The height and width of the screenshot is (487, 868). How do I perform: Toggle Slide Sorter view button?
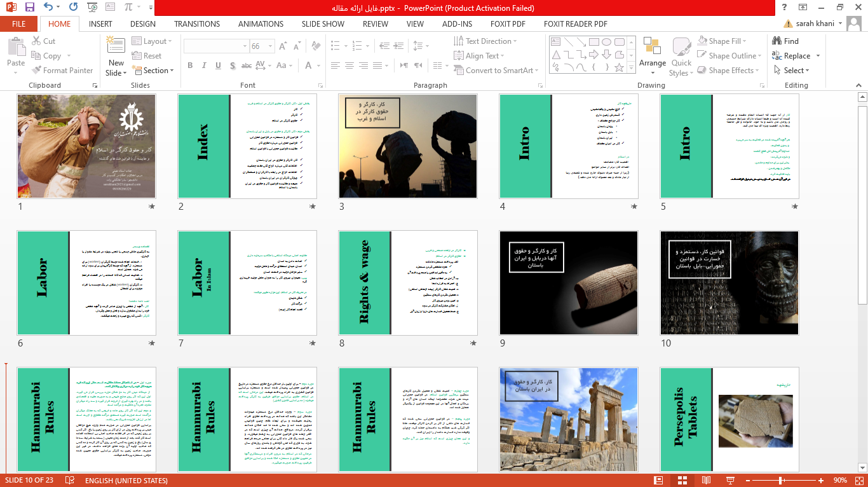point(682,480)
